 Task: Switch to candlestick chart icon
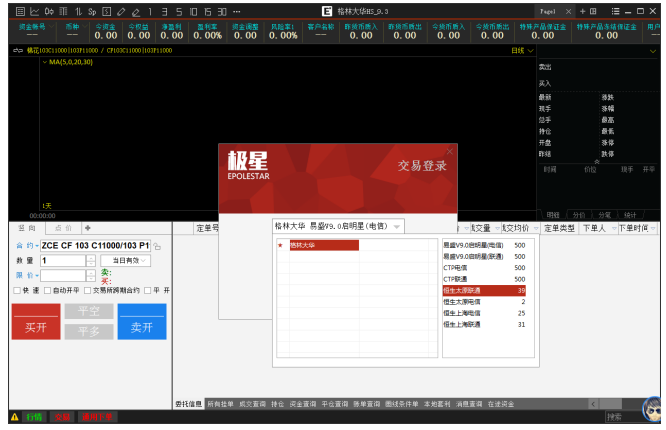coord(49,11)
